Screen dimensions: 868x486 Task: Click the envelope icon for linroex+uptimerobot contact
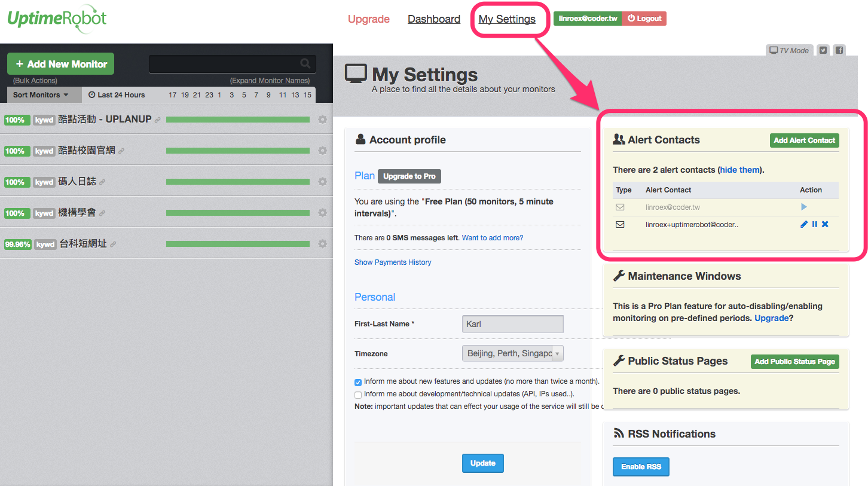pos(620,225)
